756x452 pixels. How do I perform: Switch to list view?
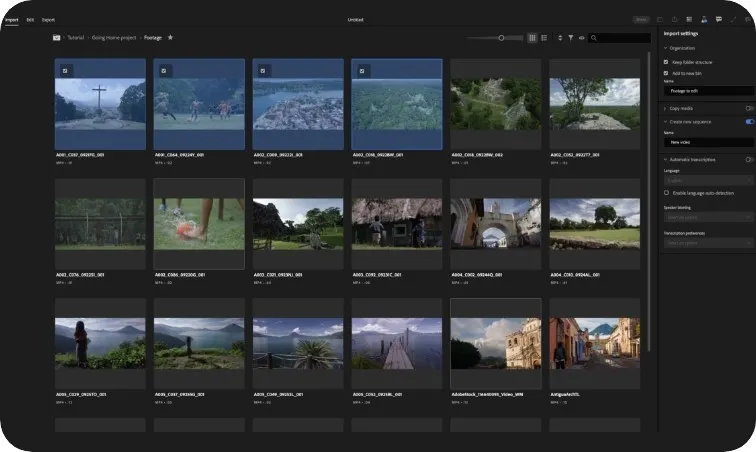tap(544, 38)
